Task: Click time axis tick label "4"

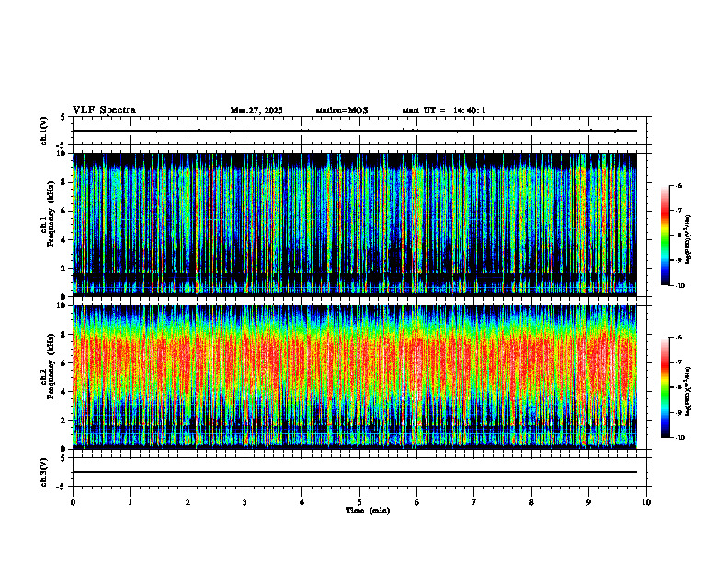Action: [302, 502]
